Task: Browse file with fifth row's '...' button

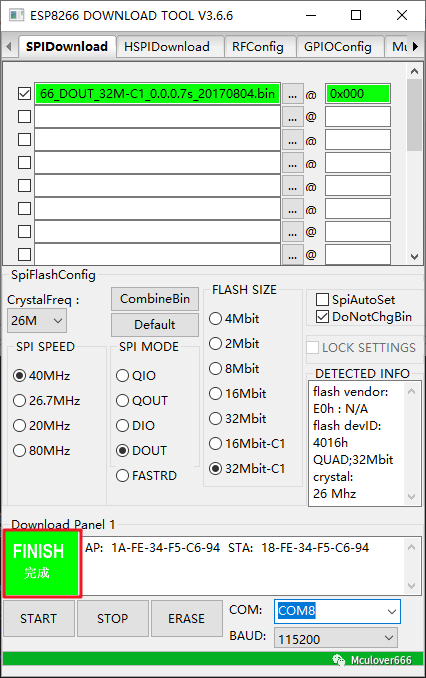Action: 293,186
